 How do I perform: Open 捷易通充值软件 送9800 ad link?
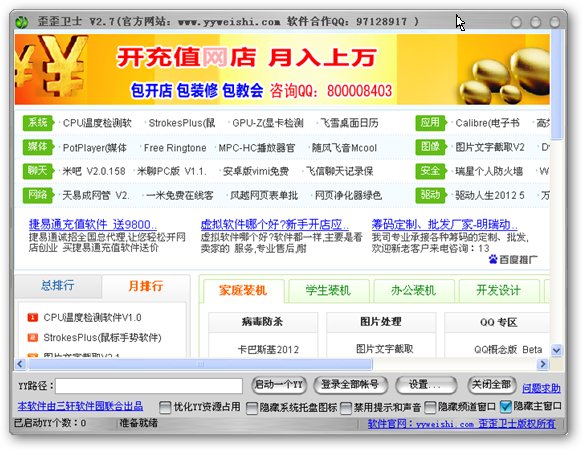93,224
